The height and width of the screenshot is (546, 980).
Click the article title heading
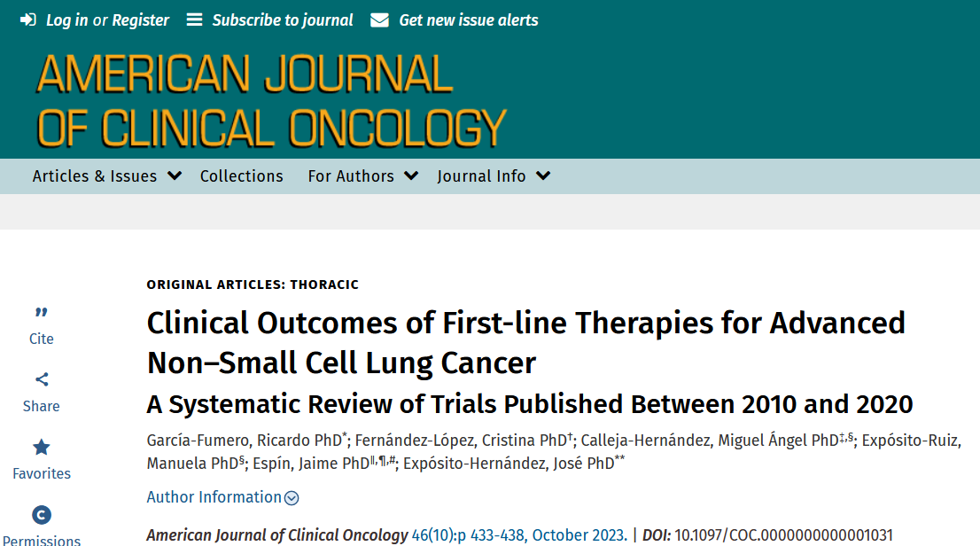tap(525, 342)
